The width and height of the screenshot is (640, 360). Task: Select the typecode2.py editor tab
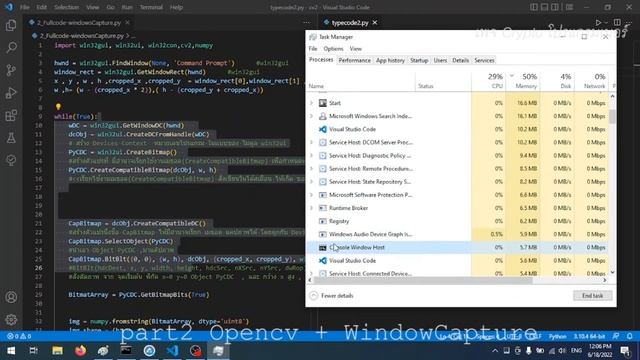(350, 22)
